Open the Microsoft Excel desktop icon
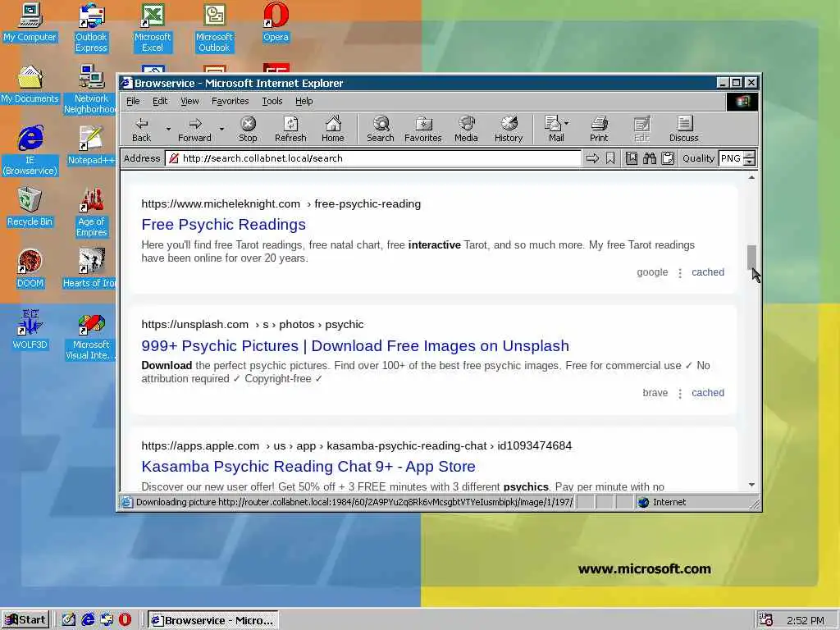This screenshot has height=630, width=840. coord(153,28)
